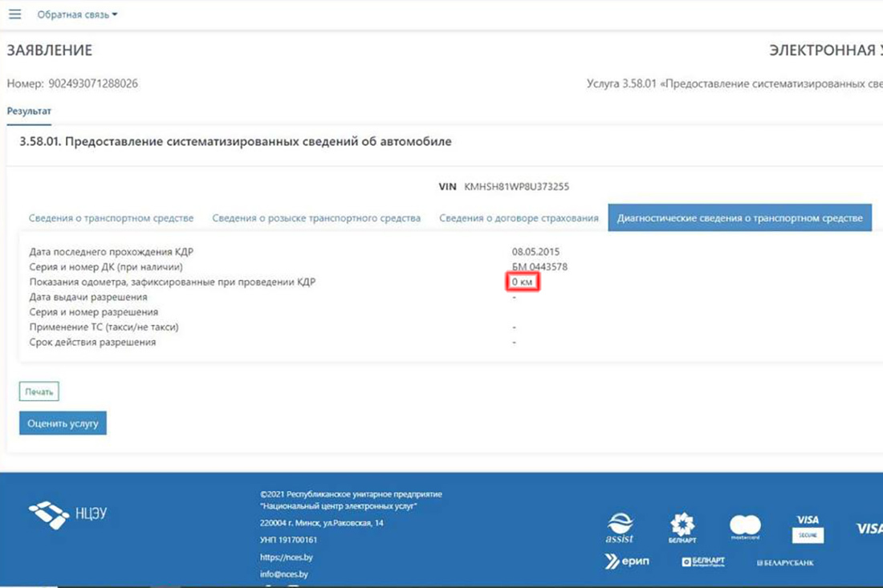883x588 pixels.
Task: Click the Услуга 3.58.01 description text
Action: point(734,84)
